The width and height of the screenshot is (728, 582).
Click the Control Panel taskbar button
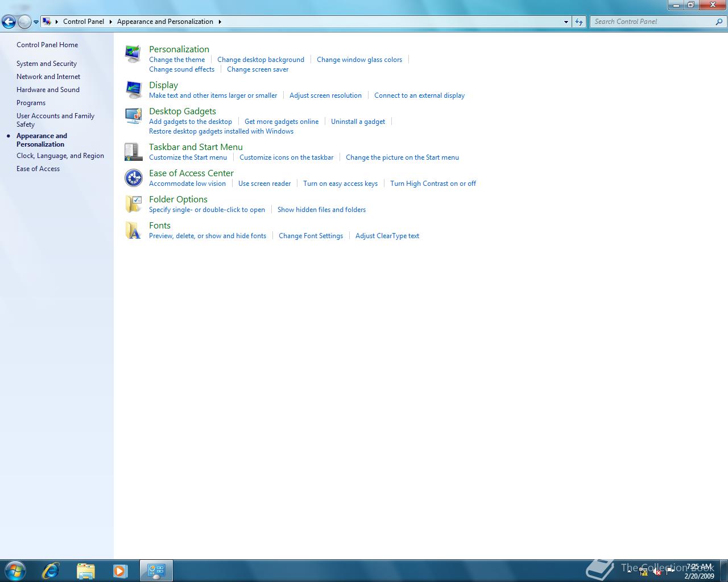pos(156,571)
